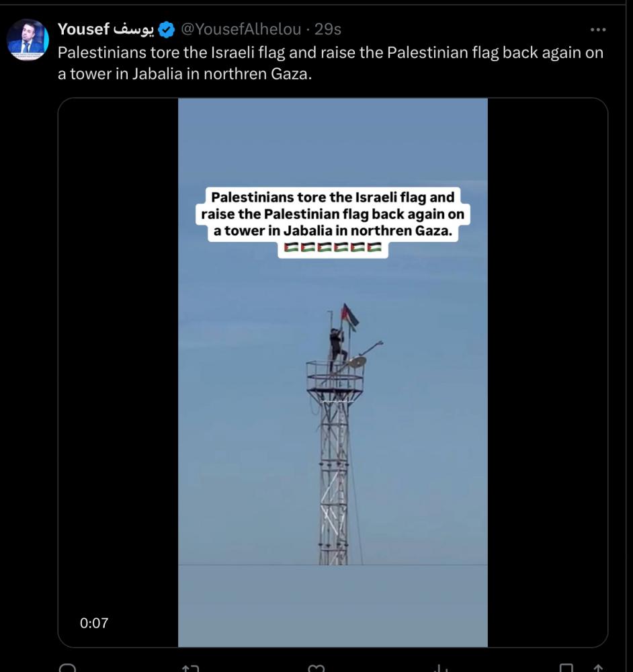Click the tweet text about Jabalia
Screen dimensions: 633x672
(330, 63)
